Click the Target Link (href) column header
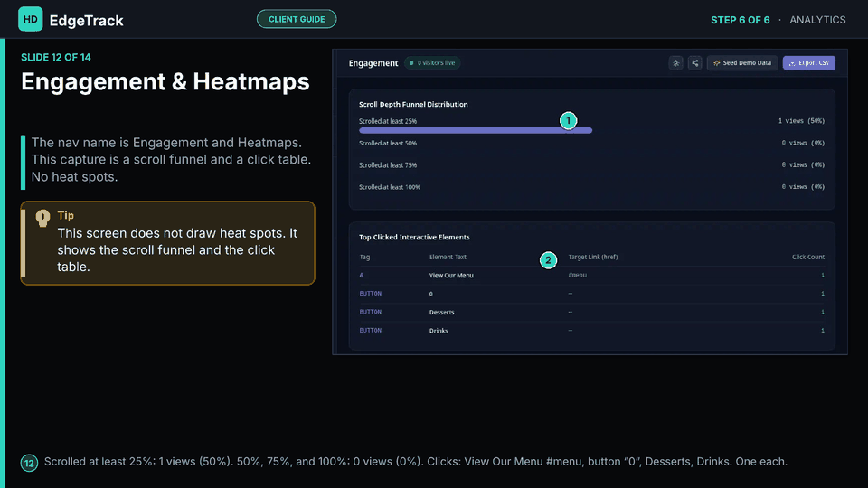Image resolution: width=868 pixels, height=488 pixels. 593,257
